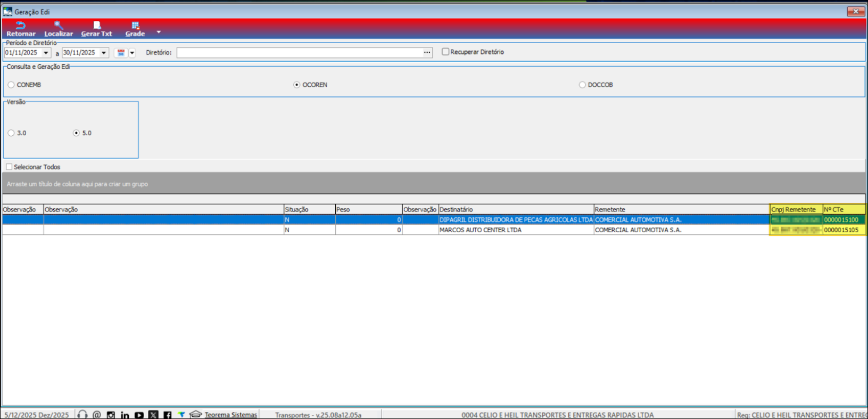This screenshot has width=868, height=419.
Task: Click the Destinatário column header
Action: [515, 209]
